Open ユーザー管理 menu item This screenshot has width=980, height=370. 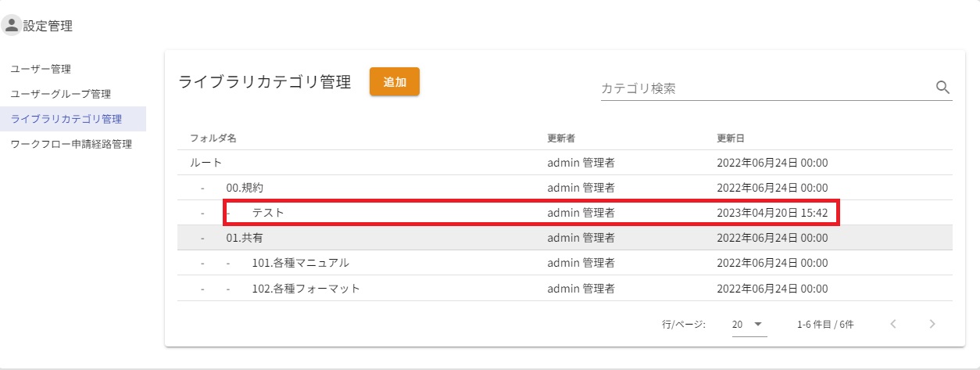point(46,69)
